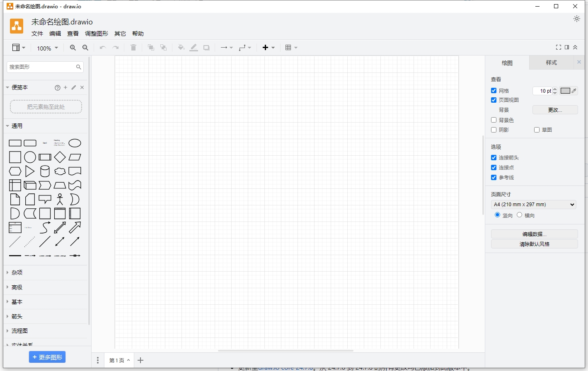Select the ellipse shape in 通用
The width and height of the screenshot is (588, 371).
tap(75, 143)
